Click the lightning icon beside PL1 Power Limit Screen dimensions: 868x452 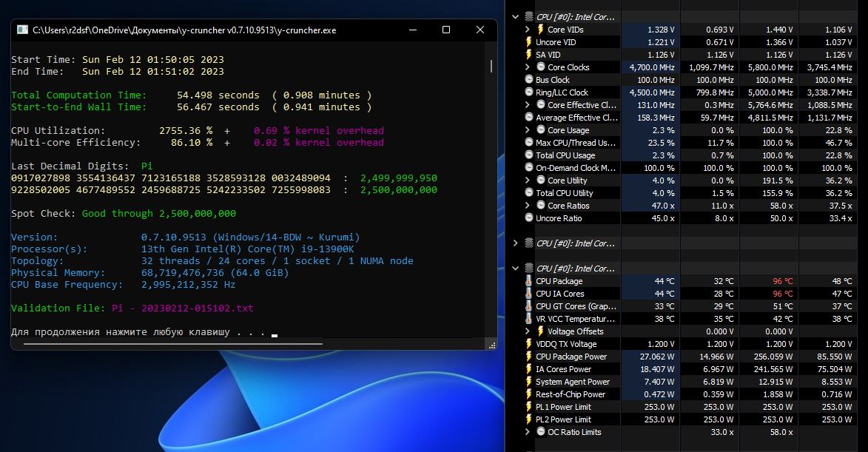coord(529,407)
